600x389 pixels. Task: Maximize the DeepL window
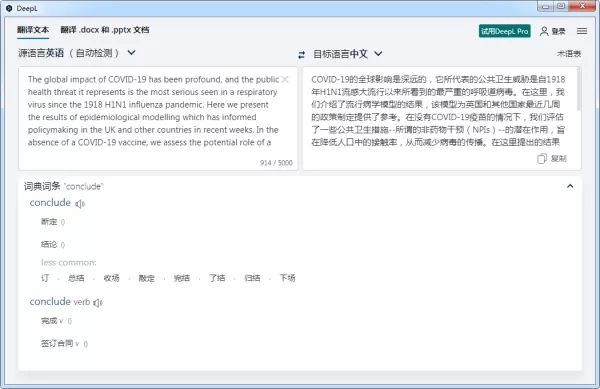(561, 7)
